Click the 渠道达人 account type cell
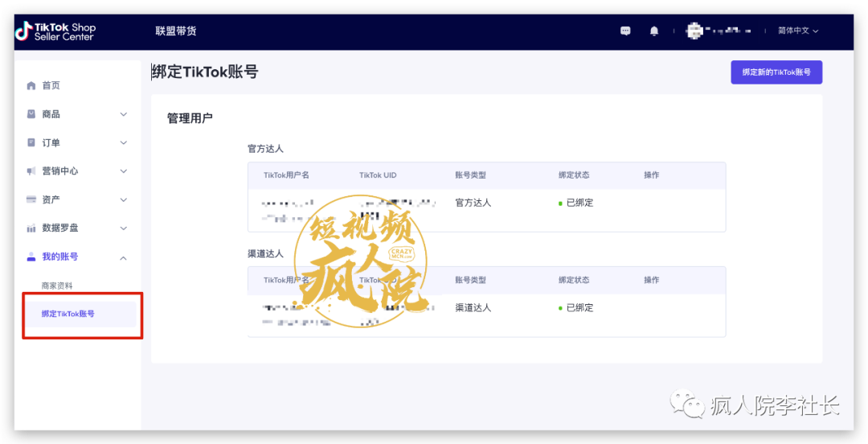The image size is (868, 444). pos(473,307)
